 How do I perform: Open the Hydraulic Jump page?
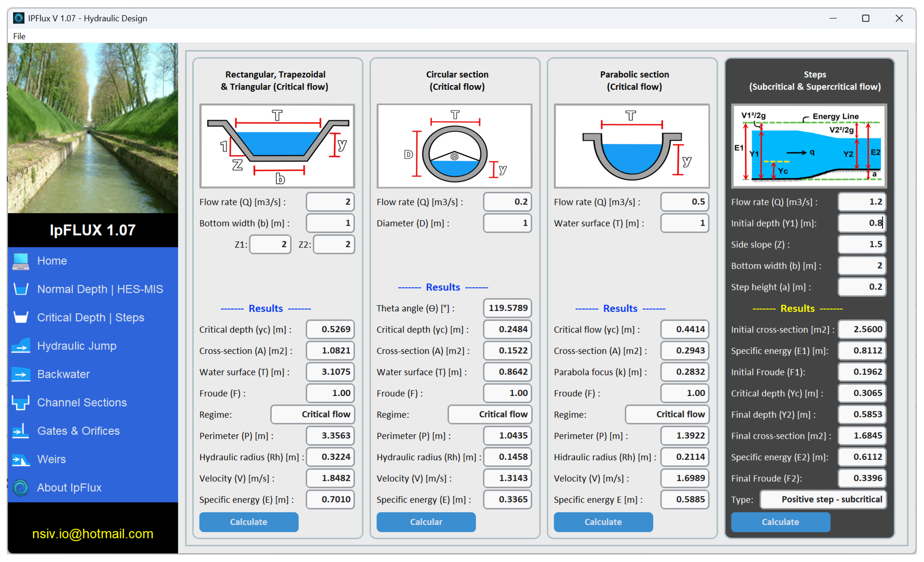click(x=77, y=346)
